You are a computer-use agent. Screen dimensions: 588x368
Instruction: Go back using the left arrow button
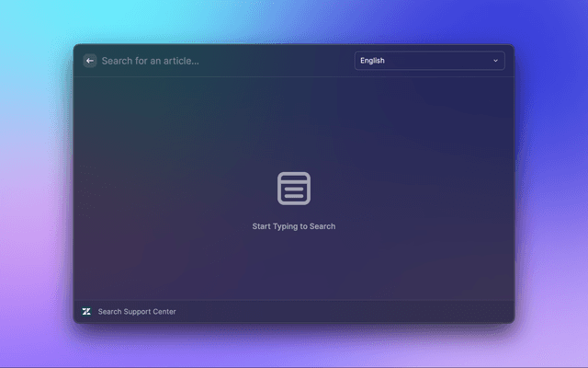tap(89, 61)
